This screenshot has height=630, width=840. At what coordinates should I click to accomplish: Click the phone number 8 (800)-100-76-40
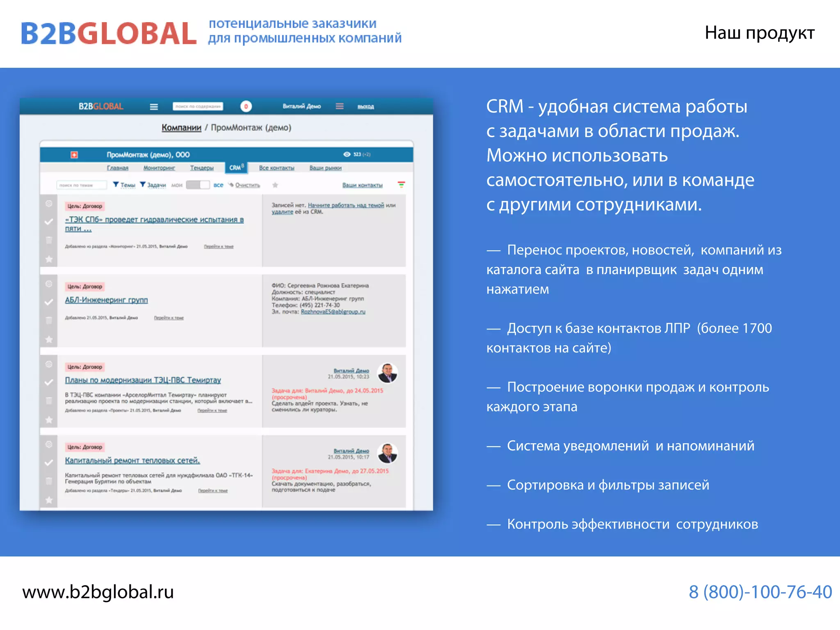(x=760, y=592)
